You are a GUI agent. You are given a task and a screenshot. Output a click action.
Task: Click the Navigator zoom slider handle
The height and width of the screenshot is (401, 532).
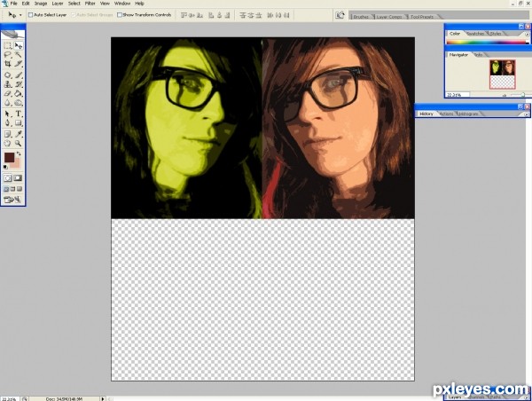523,96
